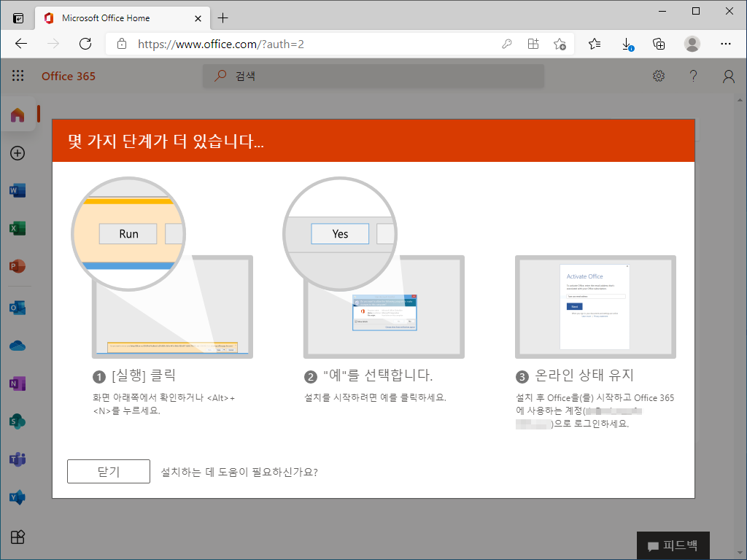Click '설치하는 데 도움이 필요하신가요?' help link
This screenshot has width=747, height=560.
tap(239, 472)
